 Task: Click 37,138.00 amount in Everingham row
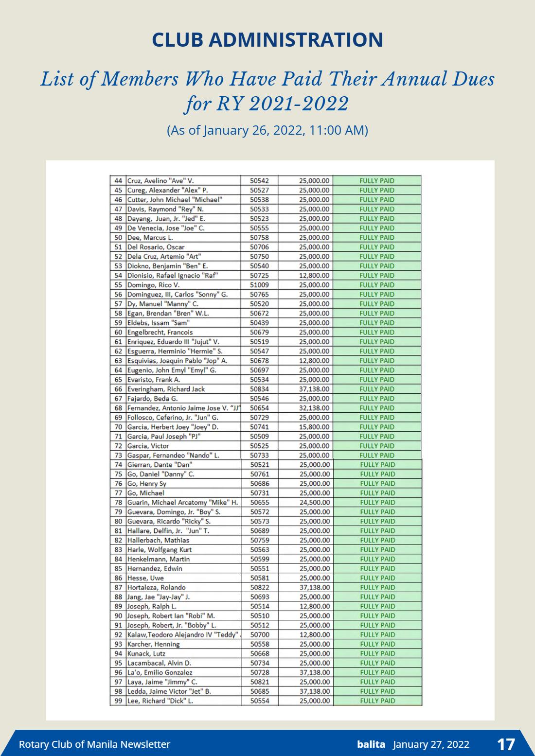(314, 389)
